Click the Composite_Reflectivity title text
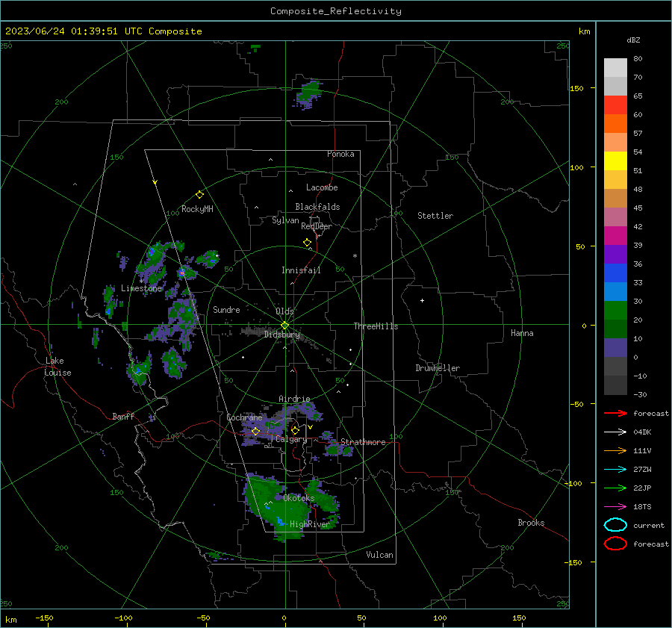This screenshot has height=628, width=672. point(335,11)
